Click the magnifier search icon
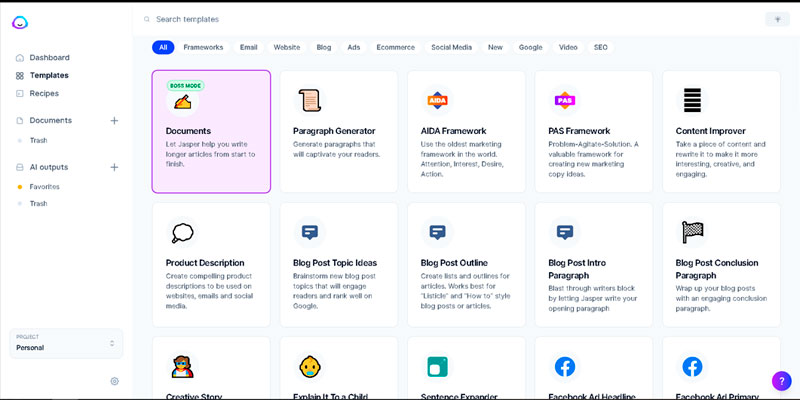The height and width of the screenshot is (400, 800). [147, 19]
